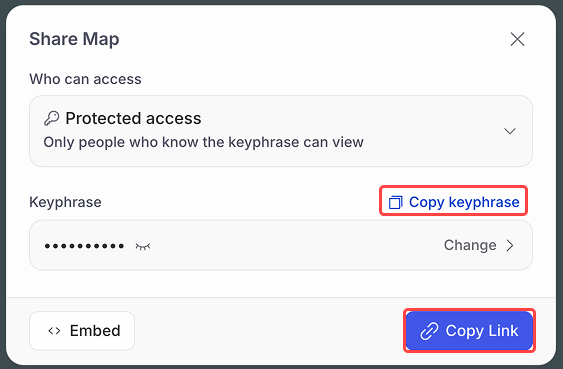Click the angle-brackets code icon on Embed

pos(54,331)
